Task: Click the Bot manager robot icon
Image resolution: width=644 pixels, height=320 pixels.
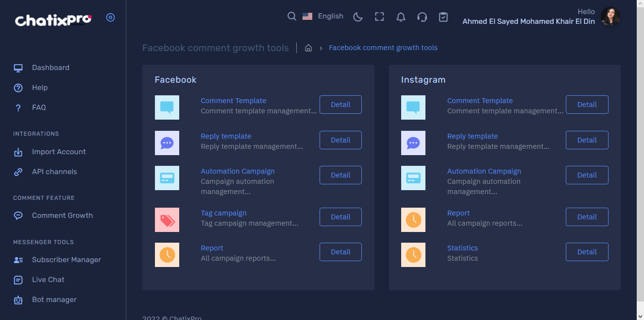Action: (x=18, y=300)
